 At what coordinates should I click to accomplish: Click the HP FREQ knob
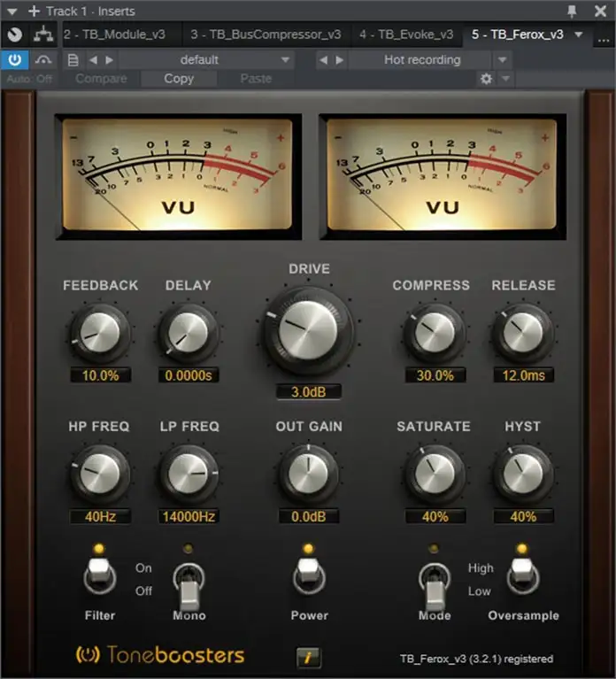(x=100, y=474)
